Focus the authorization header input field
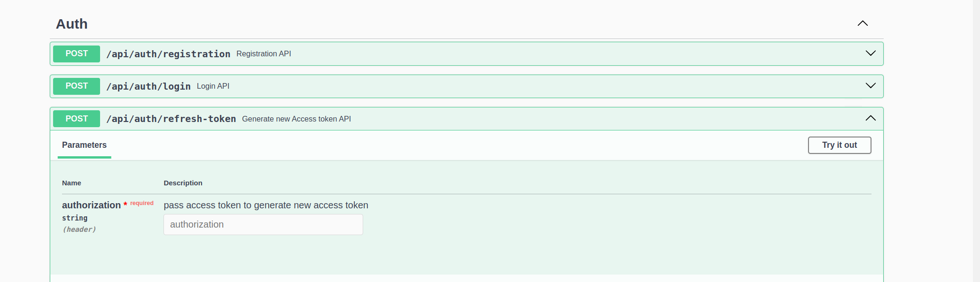 pos(263,225)
